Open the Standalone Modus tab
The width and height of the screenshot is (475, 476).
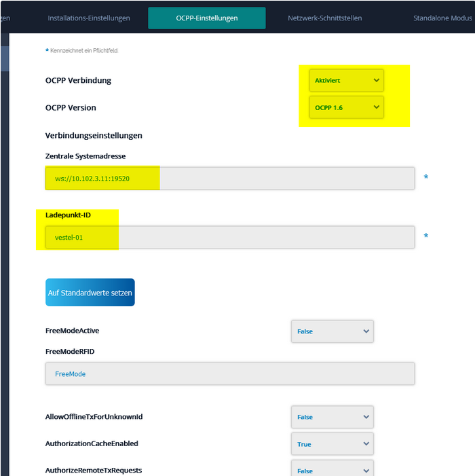click(442, 18)
